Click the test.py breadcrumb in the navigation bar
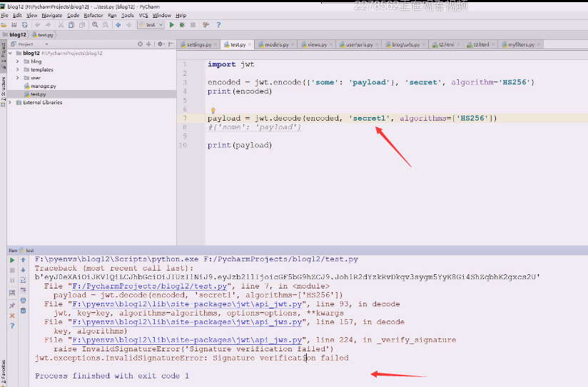 click(43, 34)
